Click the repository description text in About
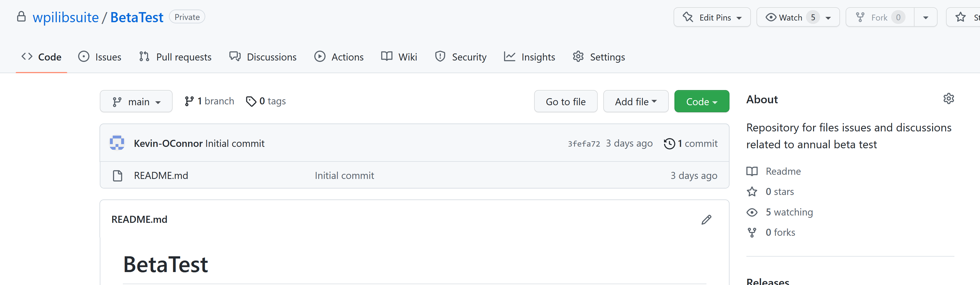 (x=849, y=136)
